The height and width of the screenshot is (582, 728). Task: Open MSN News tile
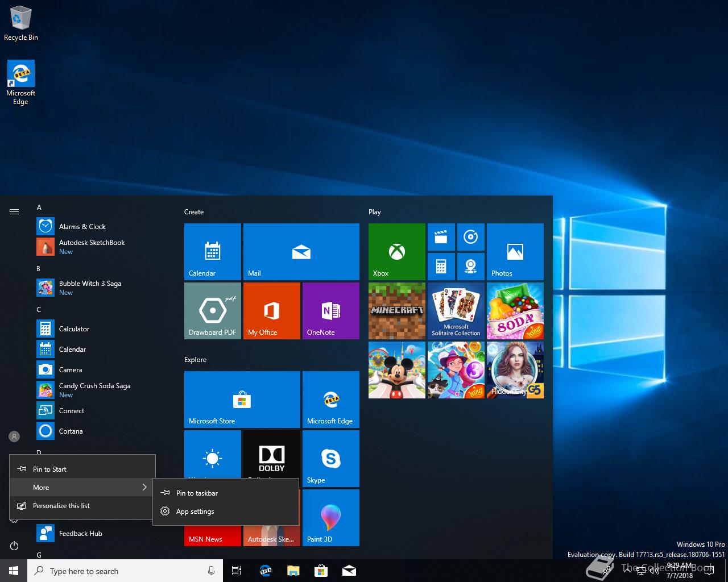click(213, 536)
